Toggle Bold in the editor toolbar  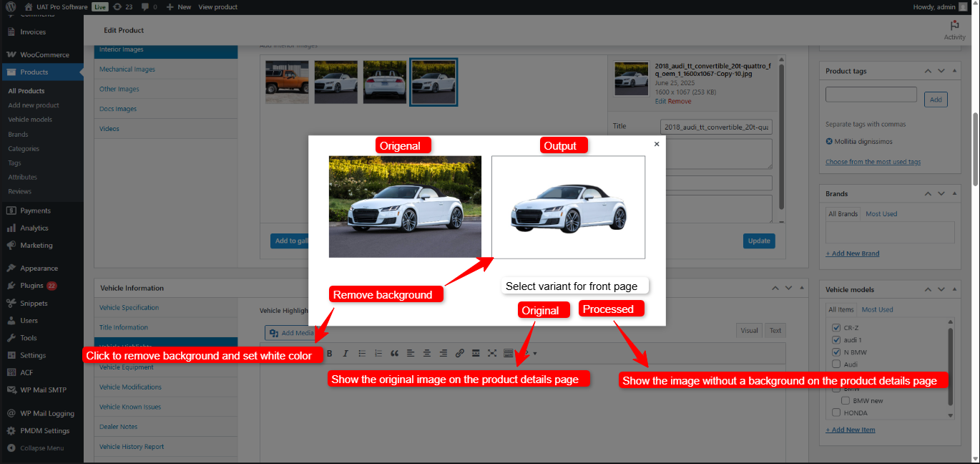(329, 353)
